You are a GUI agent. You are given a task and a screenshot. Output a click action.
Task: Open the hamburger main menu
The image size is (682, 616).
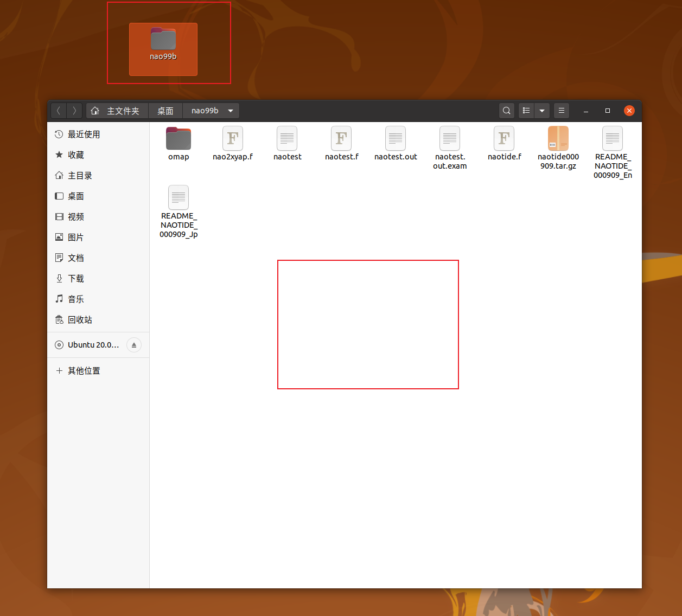pyautogui.click(x=562, y=111)
